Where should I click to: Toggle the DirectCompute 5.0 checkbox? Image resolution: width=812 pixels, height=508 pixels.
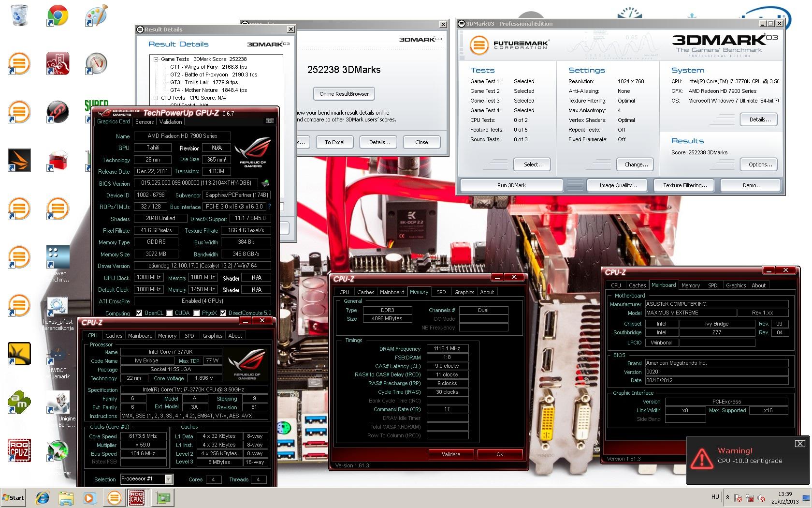[223, 313]
